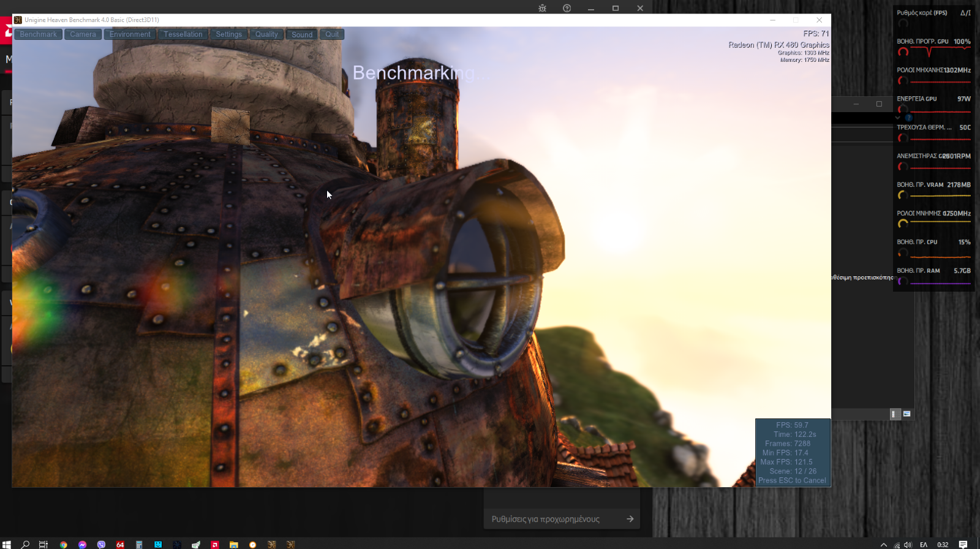Image resolution: width=980 pixels, height=549 pixels.
Task: Open the clock showing 0:32
Action: (943, 545)
